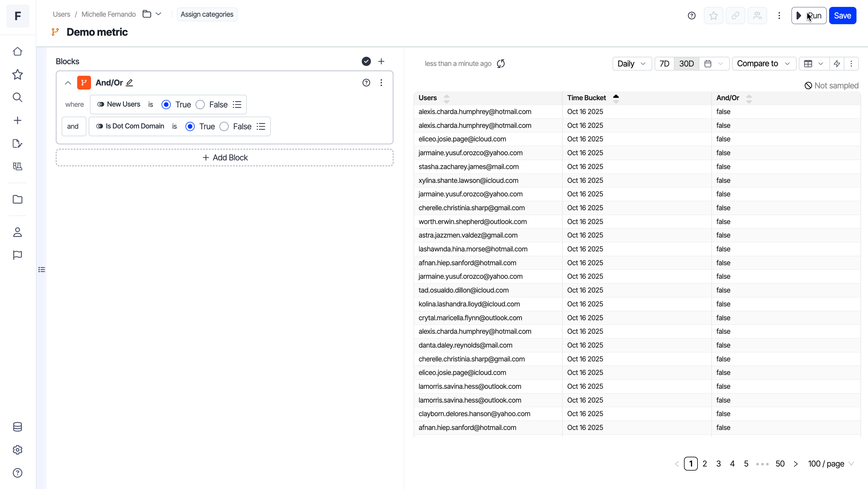
Task: Open the Daily granularity dropdown
Action: (x=632, y=64)
